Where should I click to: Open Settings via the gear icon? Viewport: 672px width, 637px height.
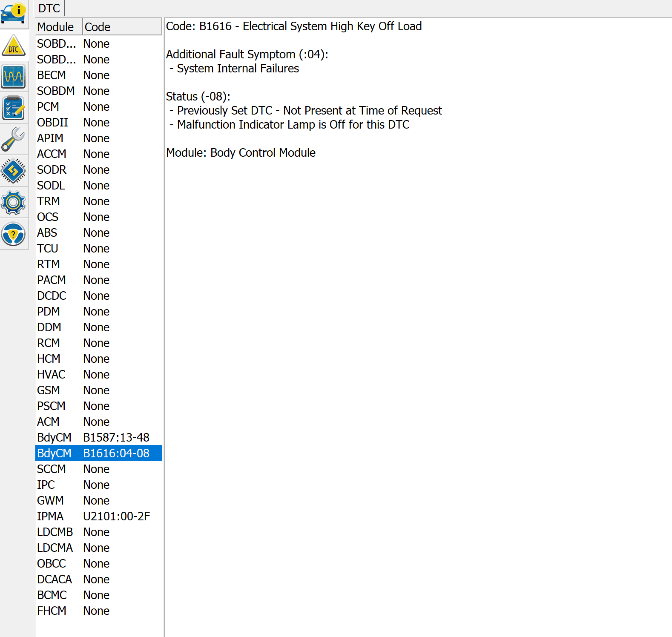(x=14, y=203)
